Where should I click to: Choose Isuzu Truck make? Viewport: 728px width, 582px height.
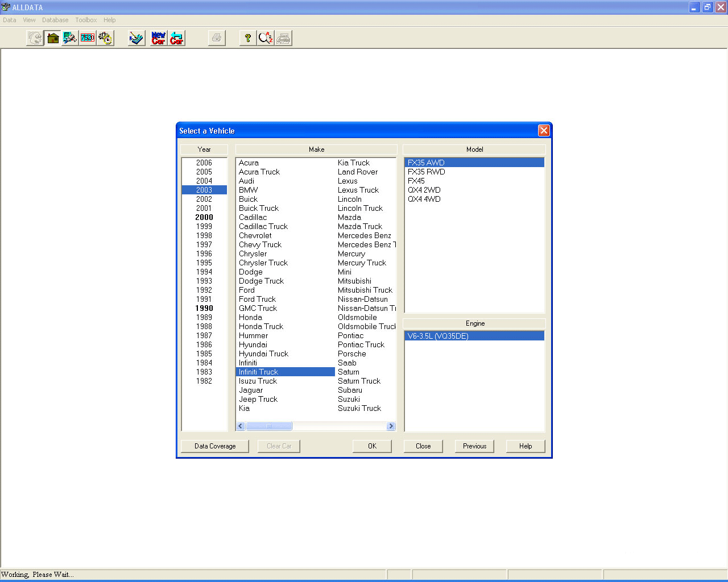pos(258,381)
